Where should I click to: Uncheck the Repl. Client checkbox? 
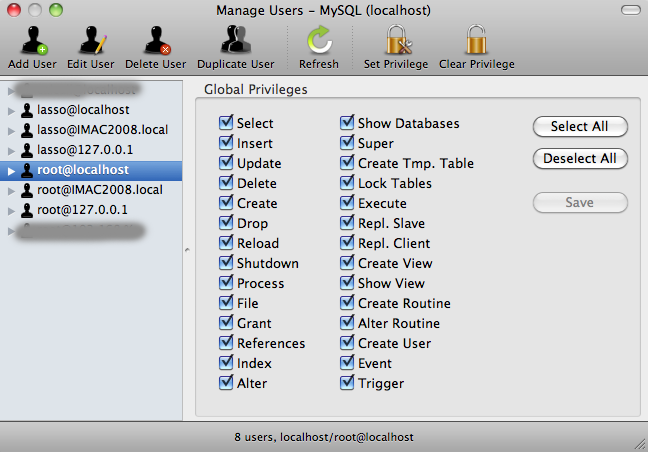(x=347, y=243)
